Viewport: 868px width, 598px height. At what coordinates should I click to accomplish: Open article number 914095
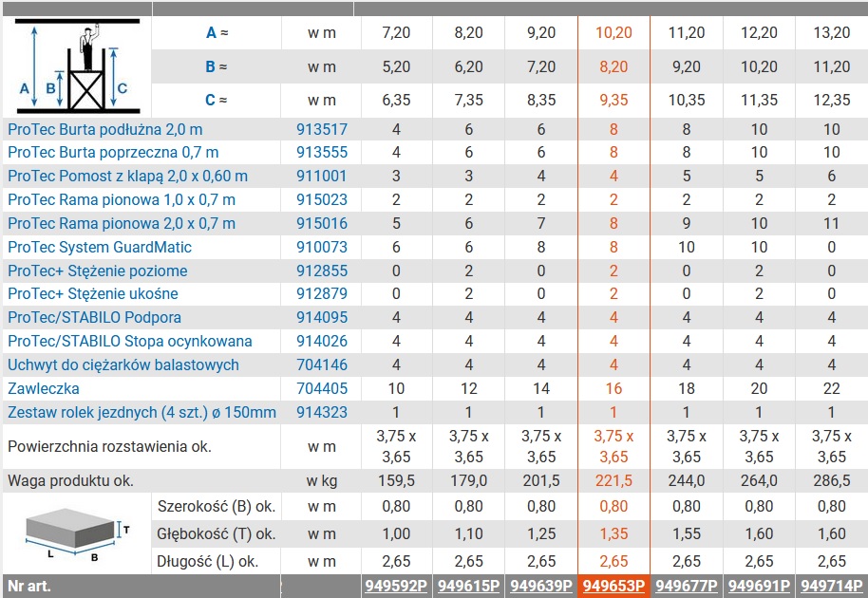[322, 318]
